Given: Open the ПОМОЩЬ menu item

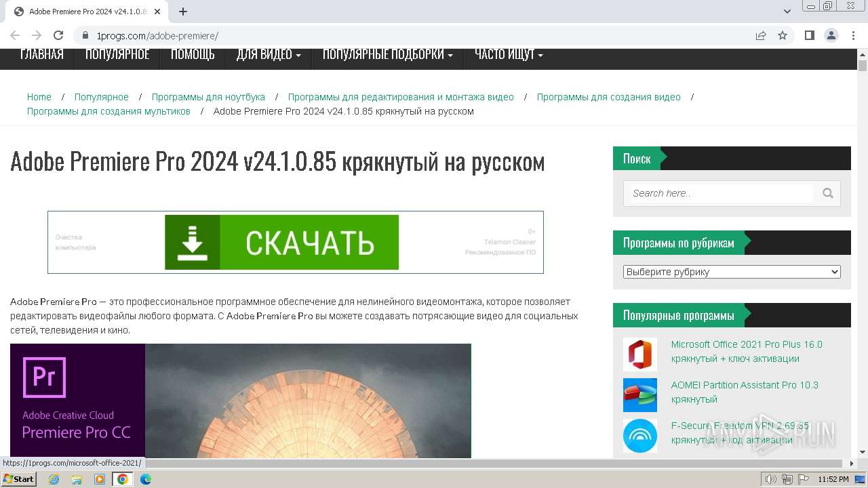Looking at the screenshot, I should [193, 55].
